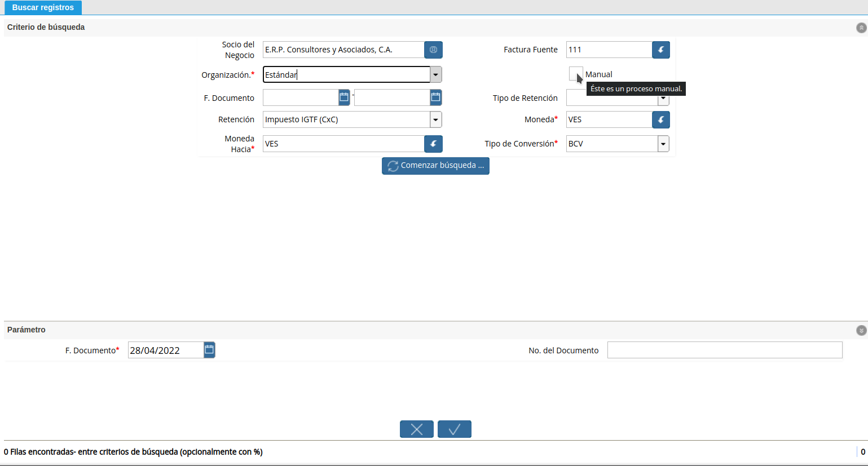Open Moneda lookup icon
This screenshot has width=868, height=466.
click(x=661, y=119)
